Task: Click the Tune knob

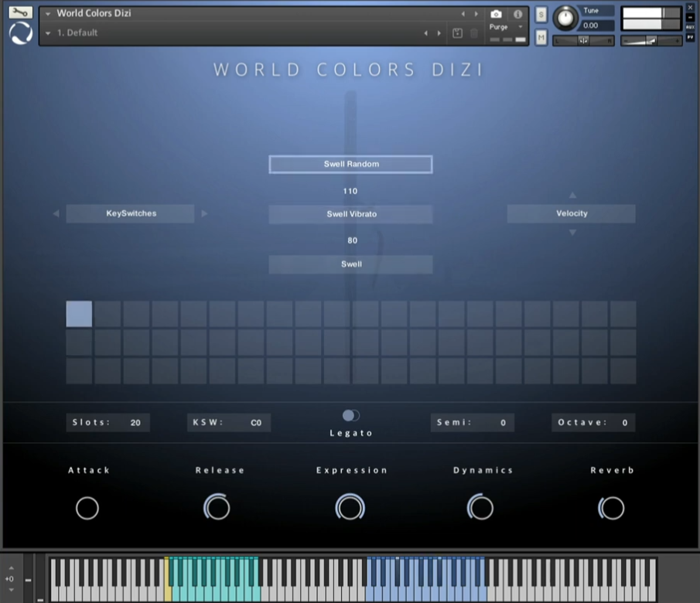Action: coord(565,18)
